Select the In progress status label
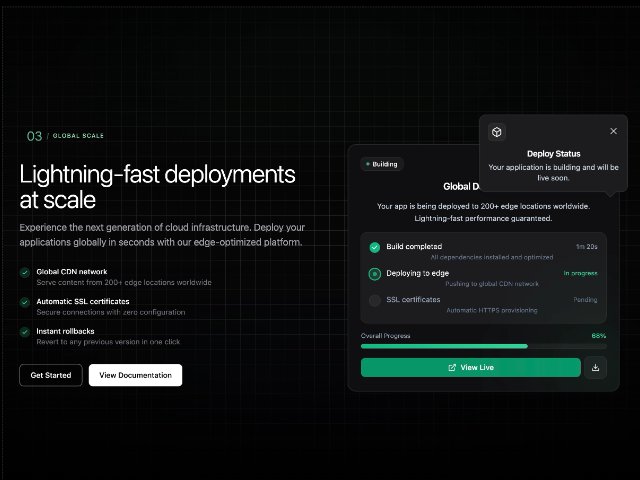 tap(580, 273)
